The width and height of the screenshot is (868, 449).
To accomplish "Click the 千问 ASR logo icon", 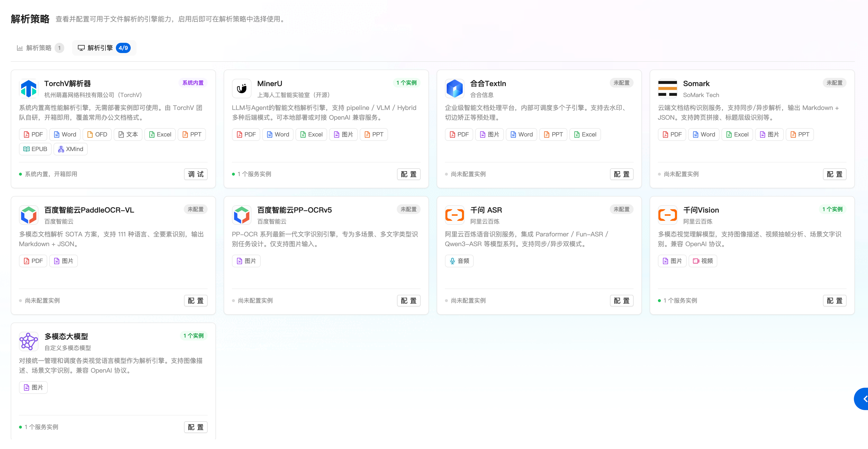I will tap(454, 215).
